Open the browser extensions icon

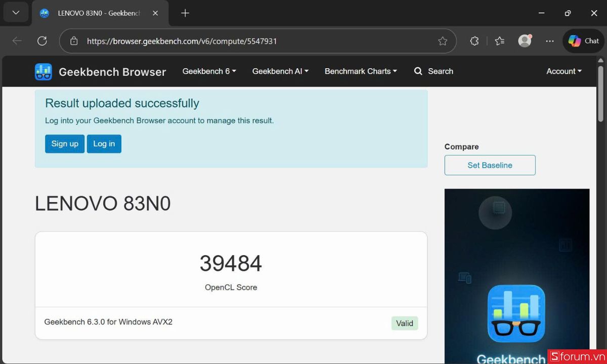(x=474, y=41)
